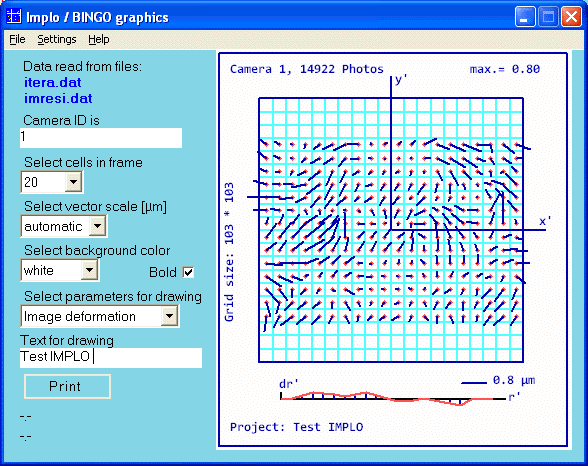This screenshot has height=466, width=588.
Task: Open the File menu
Action: (x=17, y=39)
